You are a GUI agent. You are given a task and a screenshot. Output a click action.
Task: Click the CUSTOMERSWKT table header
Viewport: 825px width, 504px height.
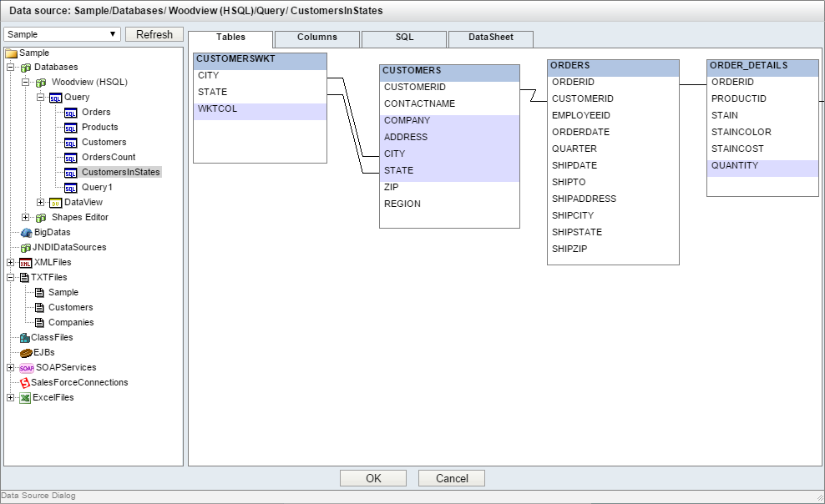click(260, 62)
